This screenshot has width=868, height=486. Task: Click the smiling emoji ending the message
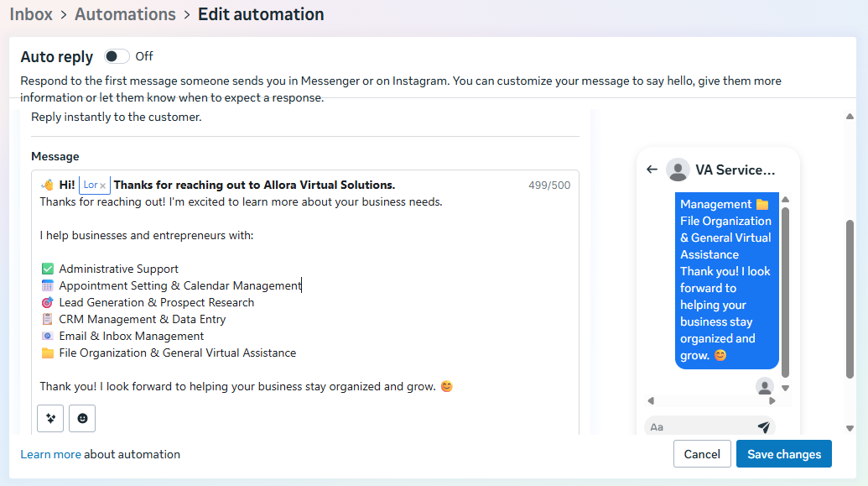[447, 386]
